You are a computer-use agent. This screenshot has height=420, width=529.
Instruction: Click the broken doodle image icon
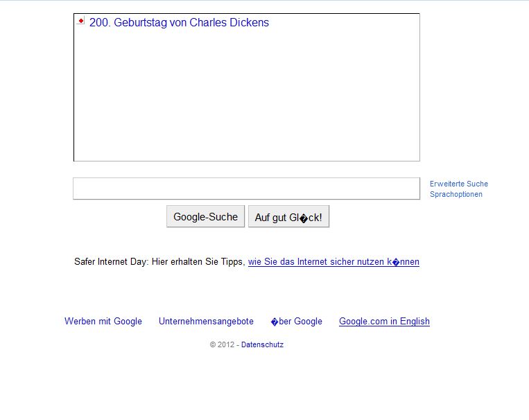point(80,21)
